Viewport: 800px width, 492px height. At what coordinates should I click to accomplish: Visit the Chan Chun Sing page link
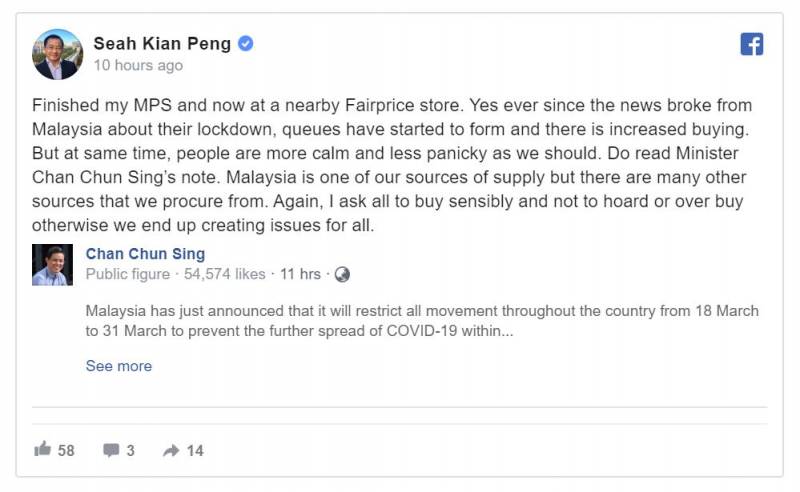tap(145, 254)
